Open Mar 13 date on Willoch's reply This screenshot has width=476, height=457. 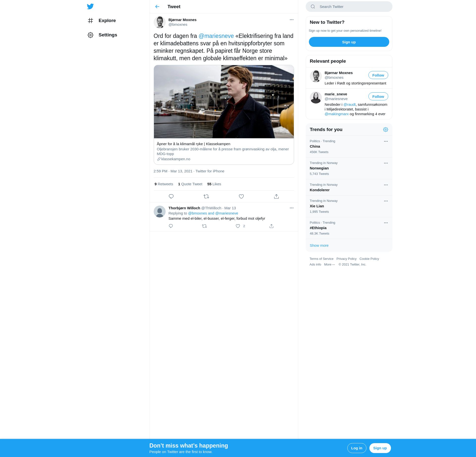tap(230, 208)
